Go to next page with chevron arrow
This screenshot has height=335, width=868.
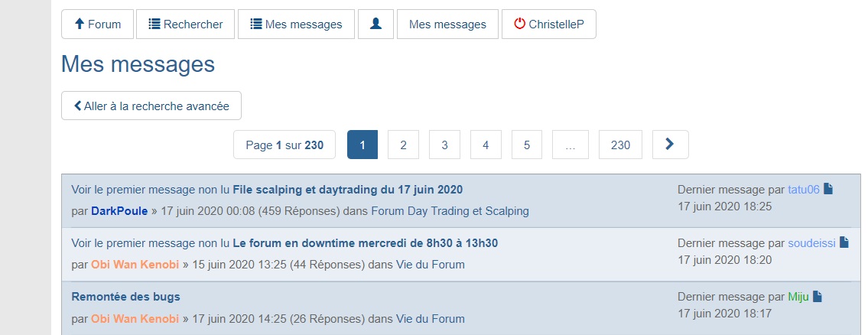pos(670,145)
